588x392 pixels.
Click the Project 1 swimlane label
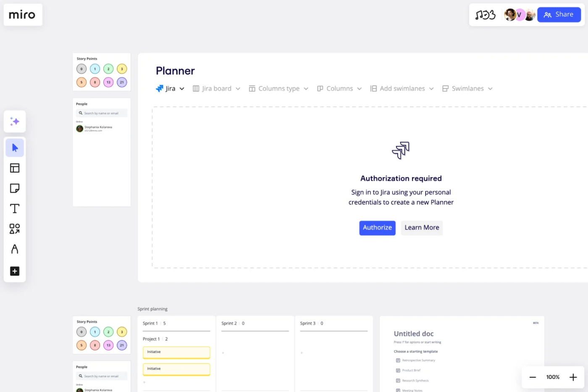[x=151, y=339]
